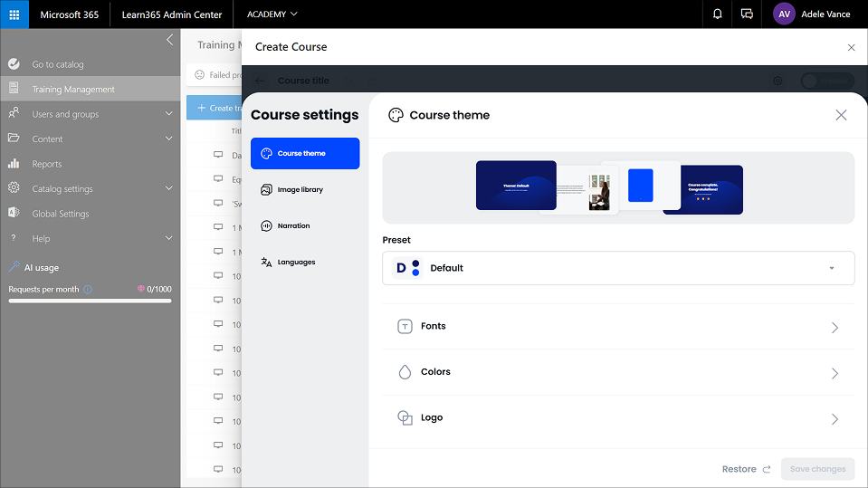Open the feedback chat icon
This screenshot has height=488, width=868.
747,14
